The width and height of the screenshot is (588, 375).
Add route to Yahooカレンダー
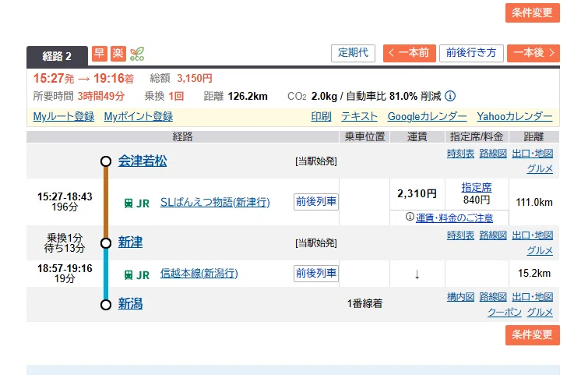(515, 116)
